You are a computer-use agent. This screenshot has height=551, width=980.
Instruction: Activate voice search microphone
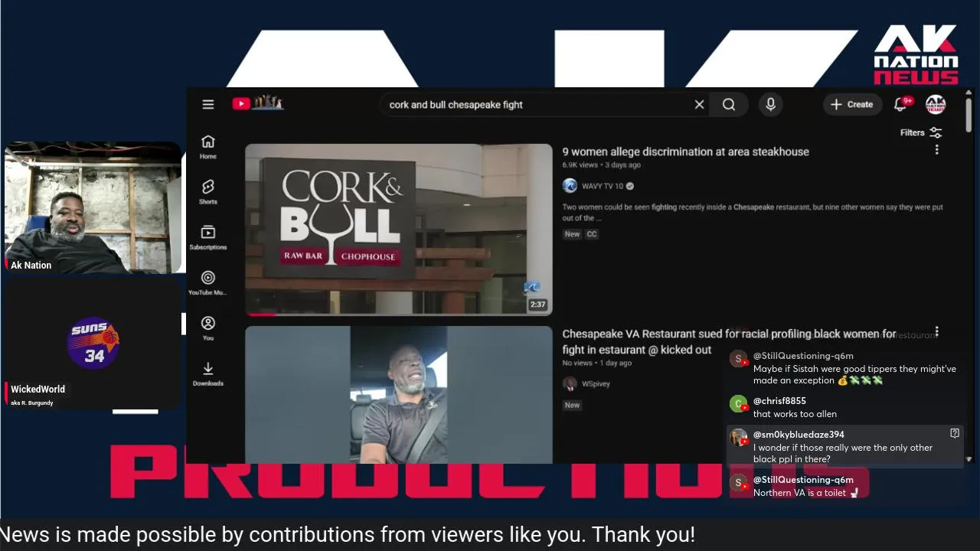click(771, 105)
